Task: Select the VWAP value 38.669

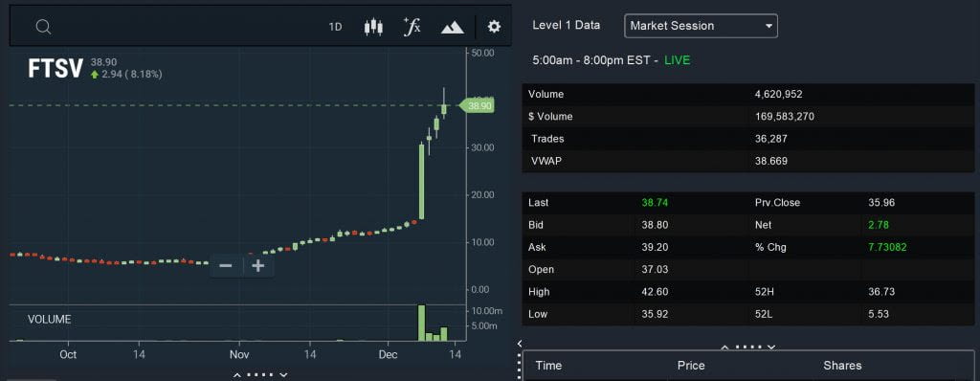Action: click(771, 161)
